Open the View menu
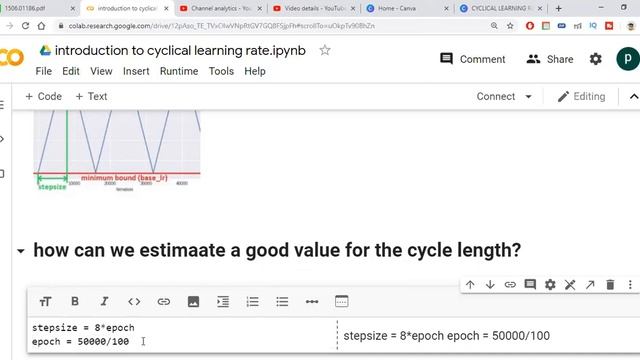Image resolution: width=640 pixels, height=360 pixels. (x=101, y=71)
